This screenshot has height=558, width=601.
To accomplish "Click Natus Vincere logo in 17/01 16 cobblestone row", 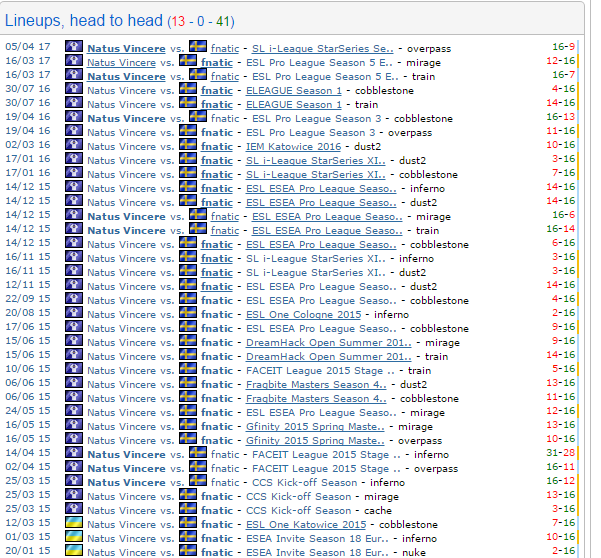I will tap(74, 172).
